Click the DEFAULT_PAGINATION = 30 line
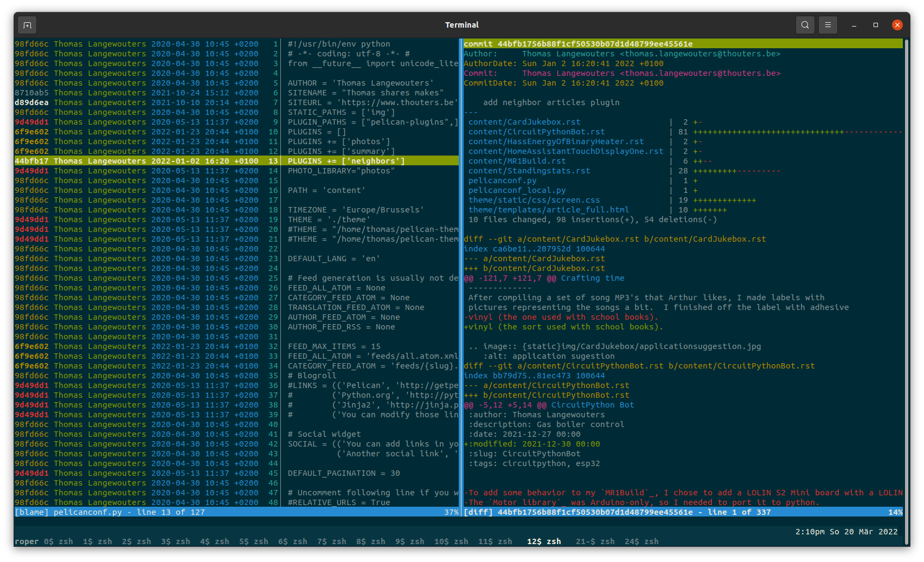Screen dimensions: 924x562 [x=344, y=473]
